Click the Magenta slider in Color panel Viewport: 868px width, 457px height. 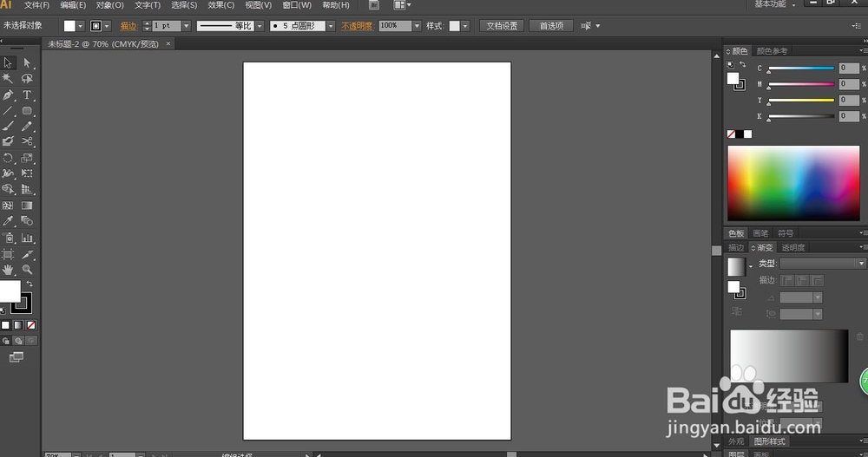click(x=801, y=84)
